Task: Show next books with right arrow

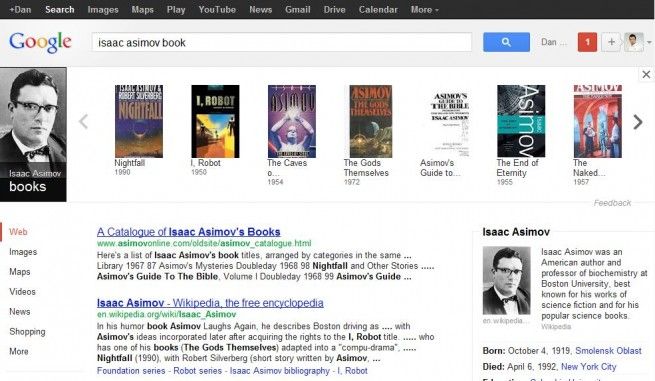Action: click(637, 122)
